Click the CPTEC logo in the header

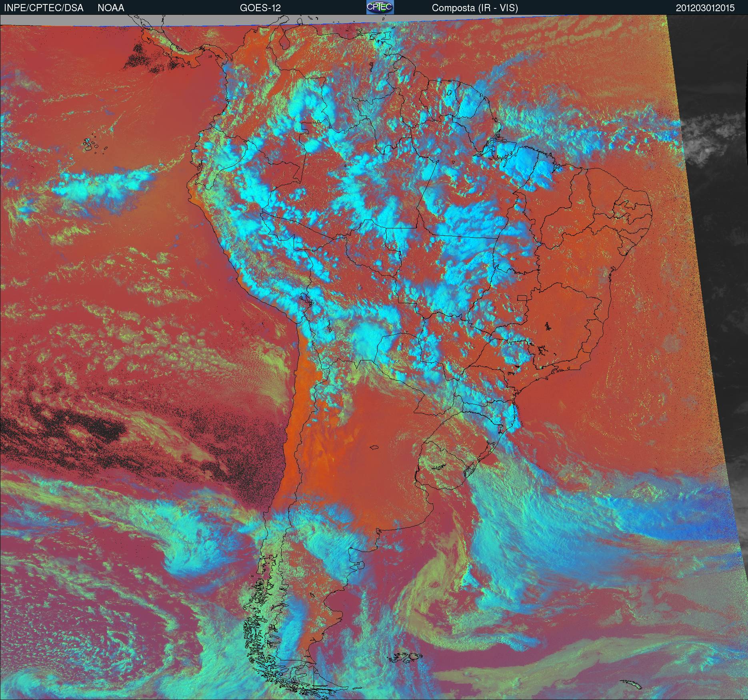point(380,7)
